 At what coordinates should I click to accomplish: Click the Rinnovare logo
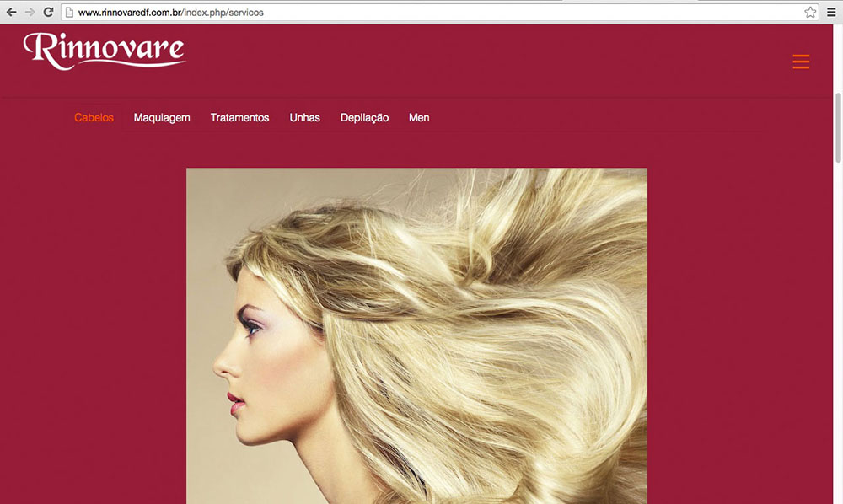pyautogui.click(x=105, y=51)
